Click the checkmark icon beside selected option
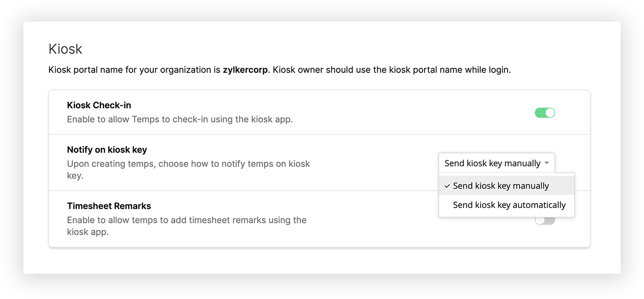The height and width of the screenshot is (299, 644). pyautogui.click(x=447, y=186)
